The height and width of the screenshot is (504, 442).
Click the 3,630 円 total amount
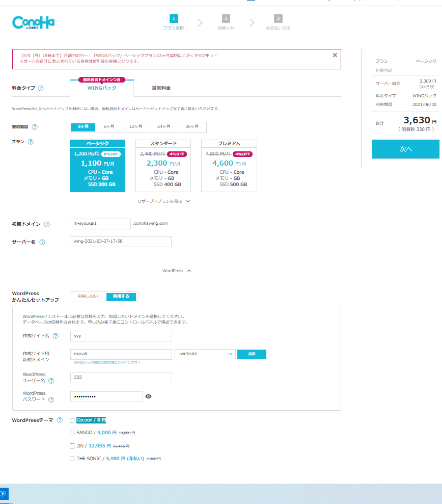pyautogui.click(x=420, y=120)
